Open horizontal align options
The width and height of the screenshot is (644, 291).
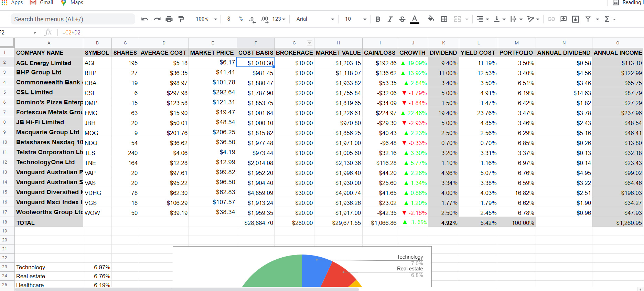(483, 19)
